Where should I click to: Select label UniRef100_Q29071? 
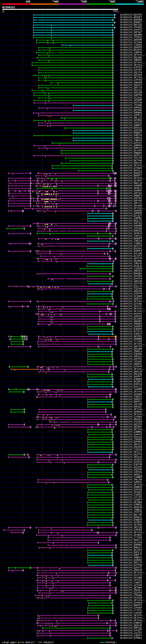pyautogui.click(x=131, y=567)
